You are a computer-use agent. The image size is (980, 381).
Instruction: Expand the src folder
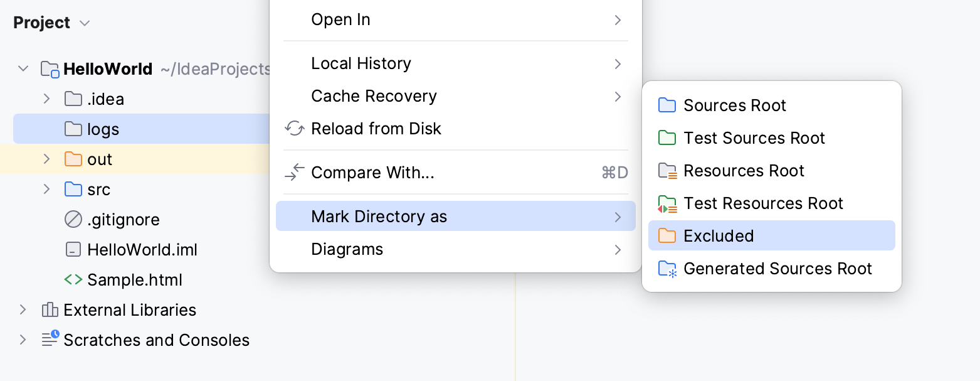tap(46, 189)
